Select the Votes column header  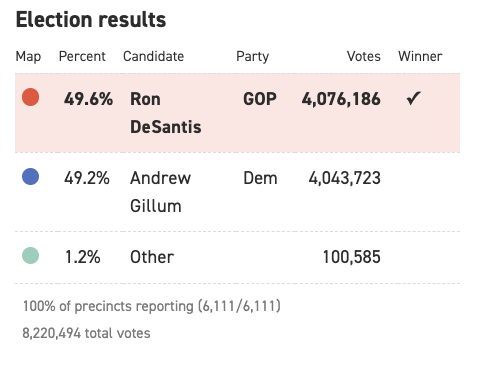364,56
